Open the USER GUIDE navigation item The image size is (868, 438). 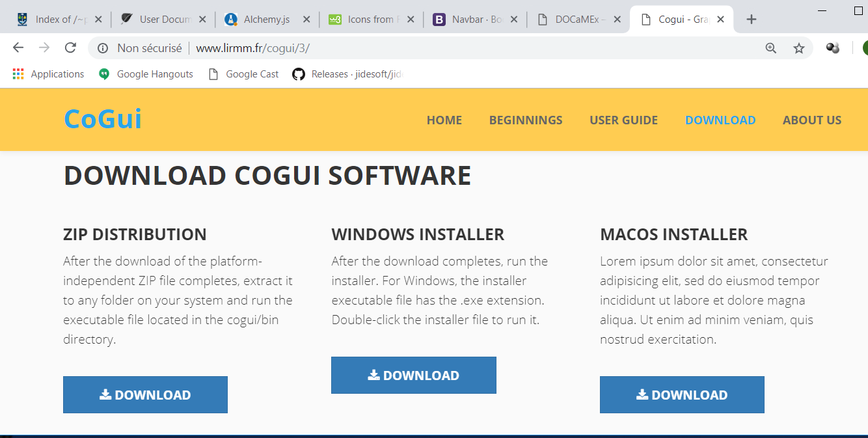tap(623, 120)
